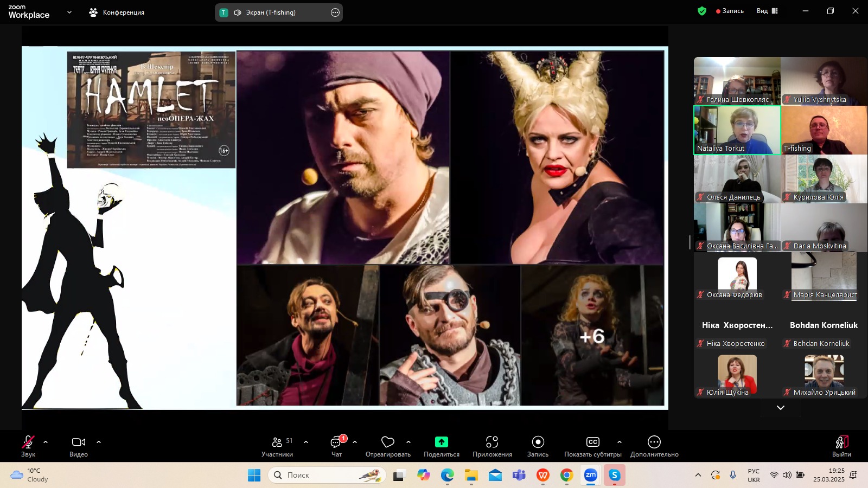
Task: Unmute microphone with the Звук button
Action: 28,442
